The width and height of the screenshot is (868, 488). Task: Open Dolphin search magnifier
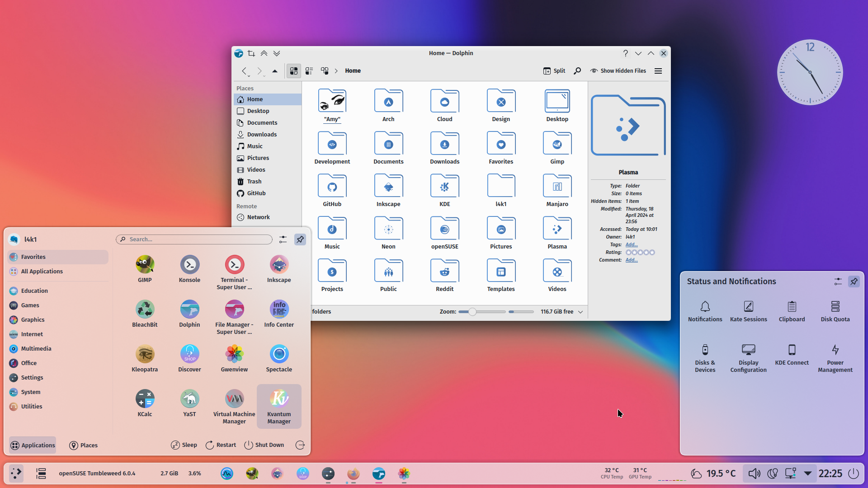point(577,71)
